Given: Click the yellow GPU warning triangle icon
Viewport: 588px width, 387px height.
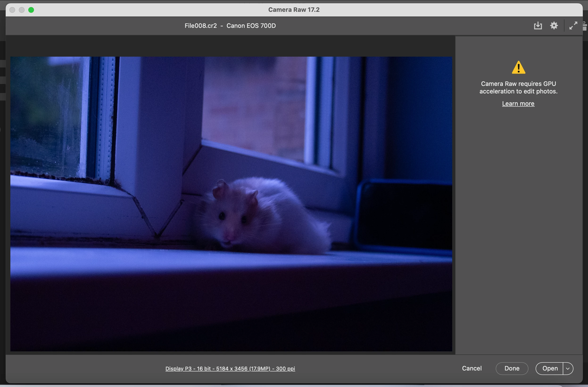Looking at the screenshot, I should click(518, 67).
